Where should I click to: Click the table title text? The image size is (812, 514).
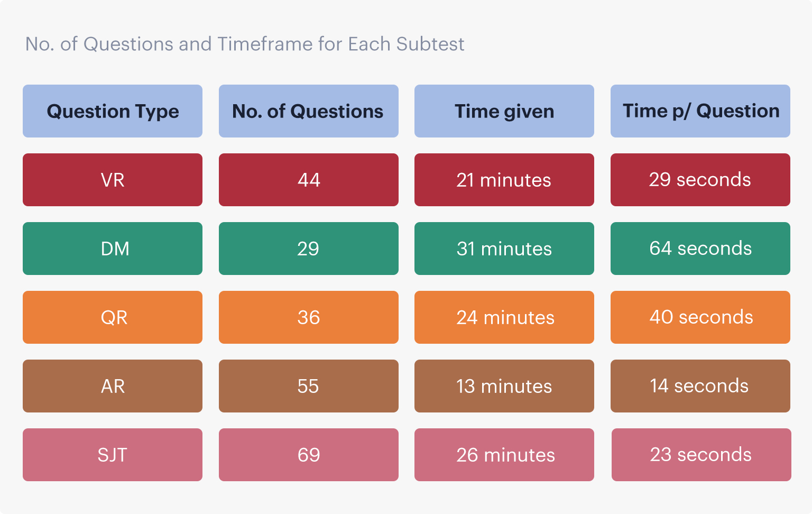[x=245, y=44]
